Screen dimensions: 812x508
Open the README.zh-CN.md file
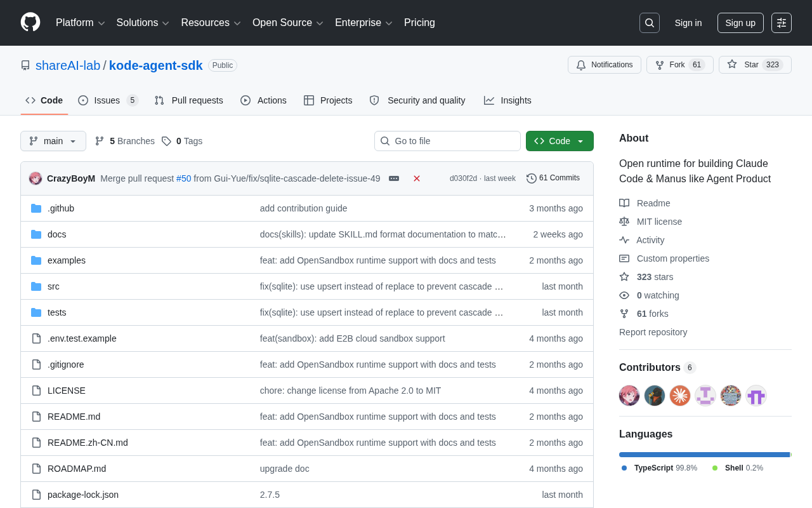88,443
